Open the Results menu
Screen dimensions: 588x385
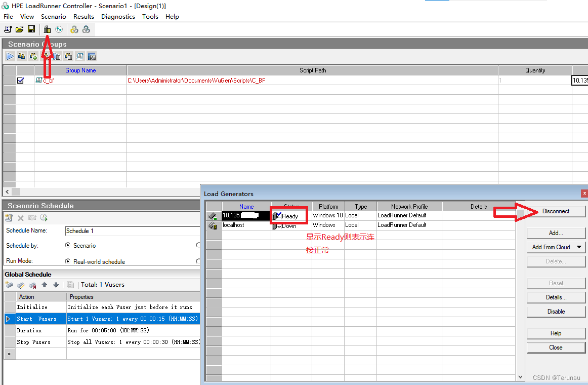tap(83, 17)
